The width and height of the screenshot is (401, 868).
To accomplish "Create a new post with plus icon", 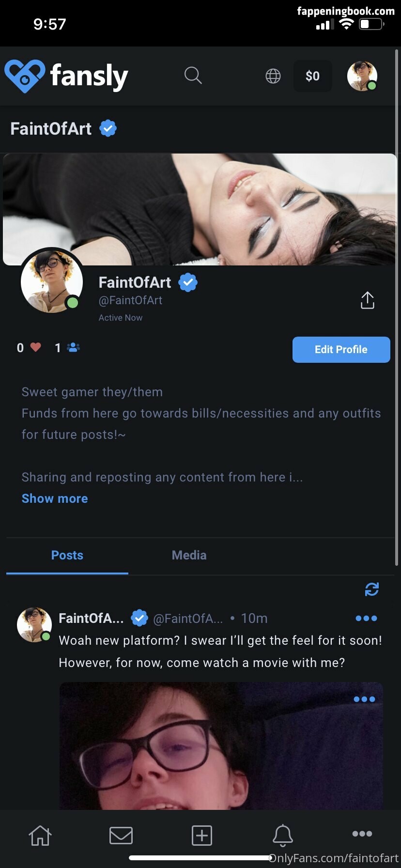I will tap(202, 836).
